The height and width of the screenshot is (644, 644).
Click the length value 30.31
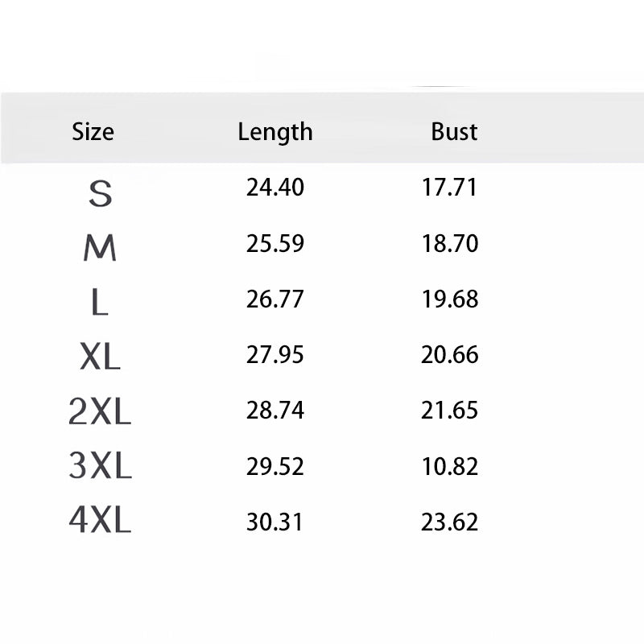coord(275,522)
